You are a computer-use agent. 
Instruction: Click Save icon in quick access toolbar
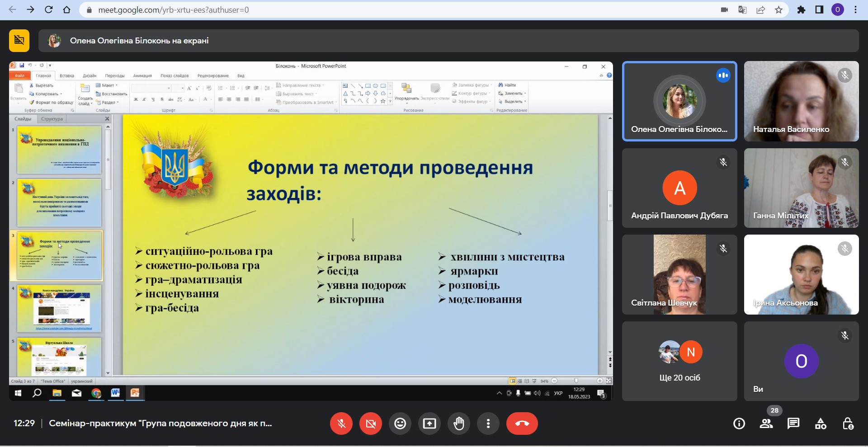click(x=21, y=66)
